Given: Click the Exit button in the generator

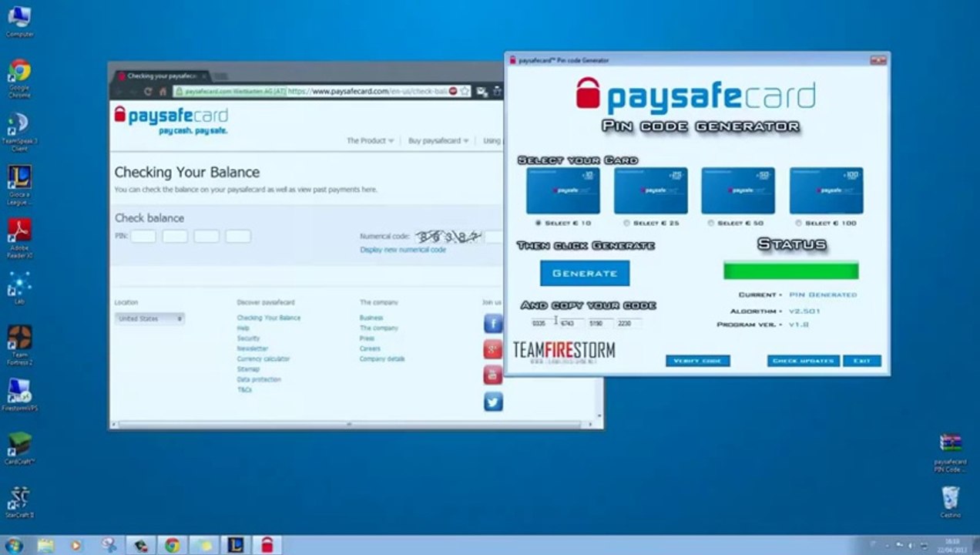Looking at the screenshot, I should coord(861,361).
